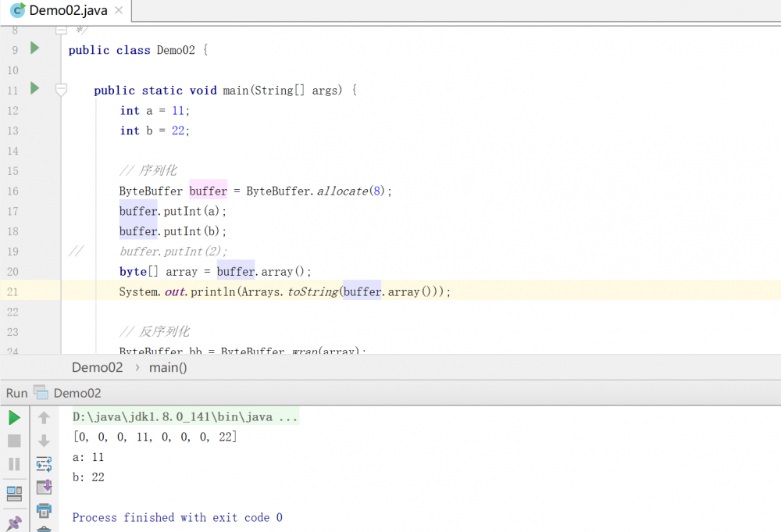Toggle scroll to end of console output
This screenshot has width=781, height=532.
pyautogui.click(x=44, y=487)
